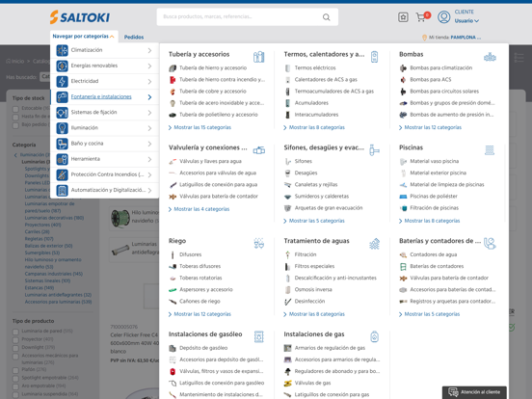The image size is (532, 399).
Task: Collapse the Navegar por categorías dropdown
Action: click(x=84, y=37)
